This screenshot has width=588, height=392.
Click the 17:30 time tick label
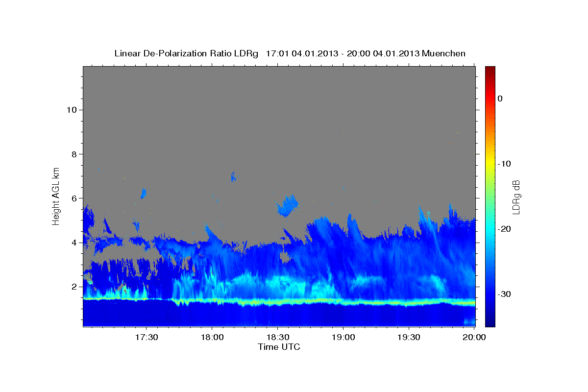147,338
